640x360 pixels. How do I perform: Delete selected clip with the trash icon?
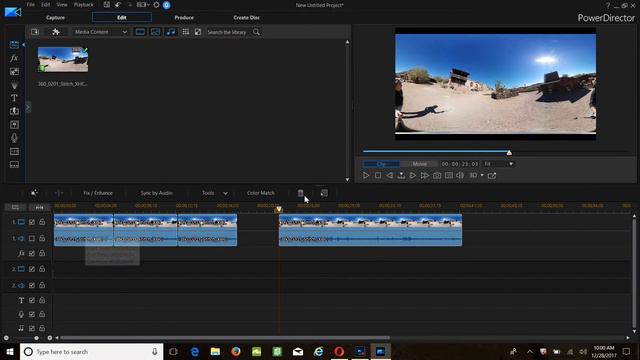coord(300,193)
